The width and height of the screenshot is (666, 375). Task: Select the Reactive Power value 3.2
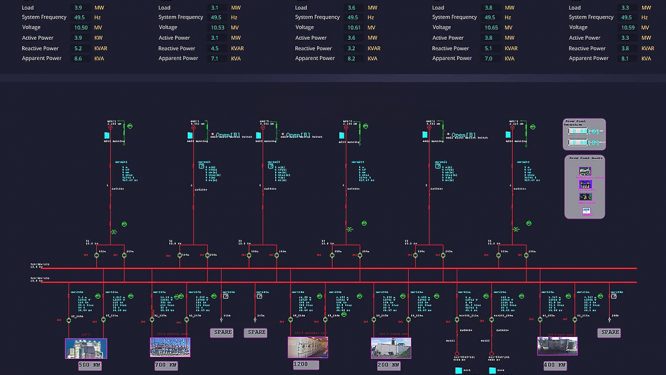[351, 48]
